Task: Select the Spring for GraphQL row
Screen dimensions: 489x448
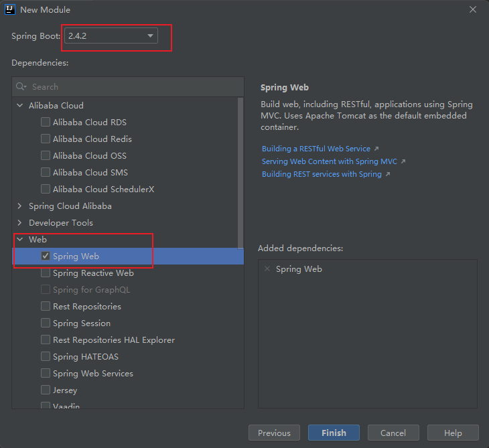Action: tap(128, 289)
